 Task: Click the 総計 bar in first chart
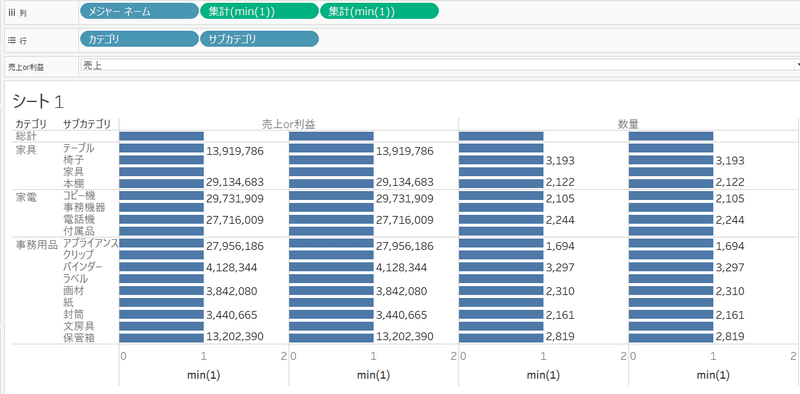(x=161, y=136)
